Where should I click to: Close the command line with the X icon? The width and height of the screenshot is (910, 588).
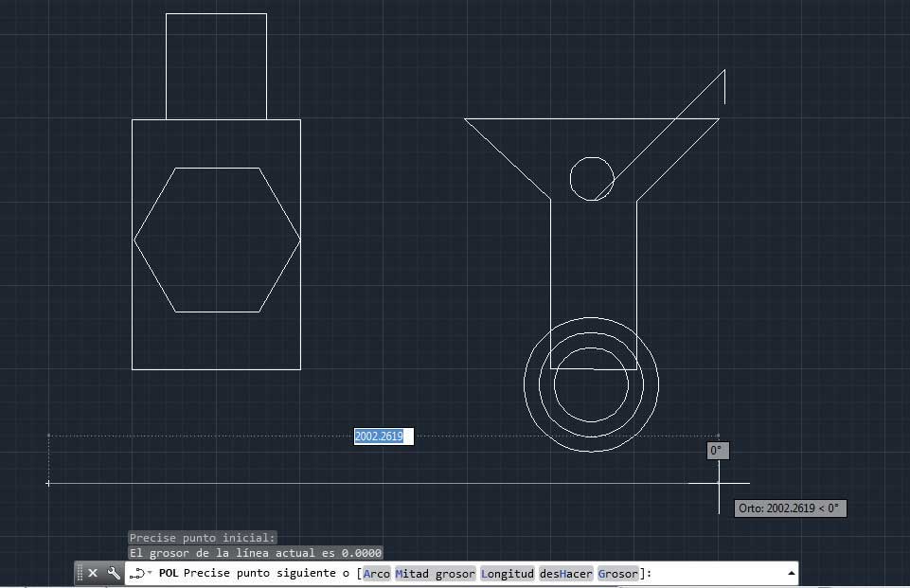[x=93, y=574]
